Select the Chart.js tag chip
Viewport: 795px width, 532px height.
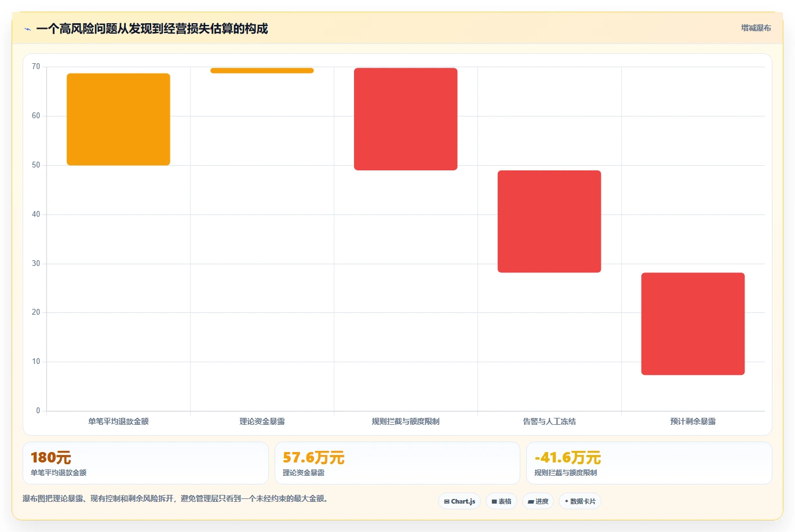point(460,501)
